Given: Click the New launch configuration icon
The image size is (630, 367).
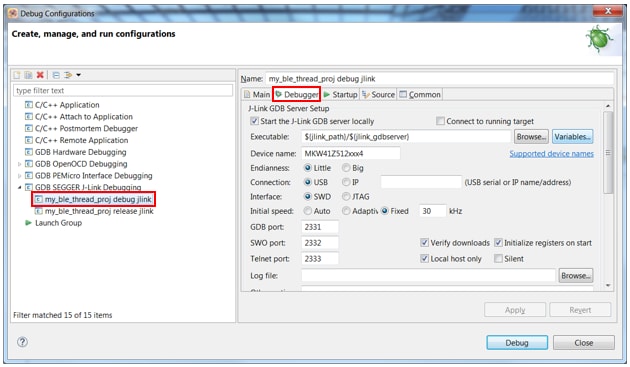Looking at the screenshot, I should [17, 75].
